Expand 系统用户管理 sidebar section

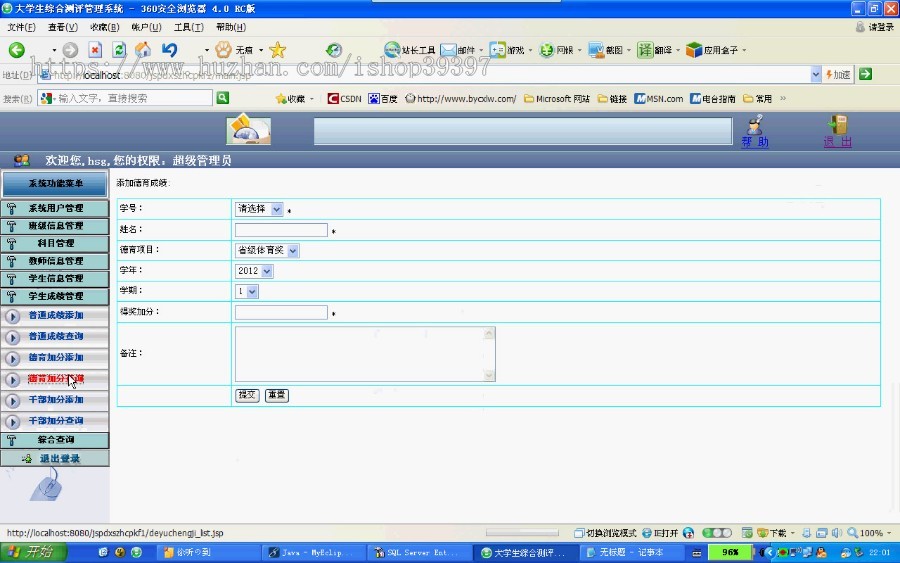pos(55,208)
